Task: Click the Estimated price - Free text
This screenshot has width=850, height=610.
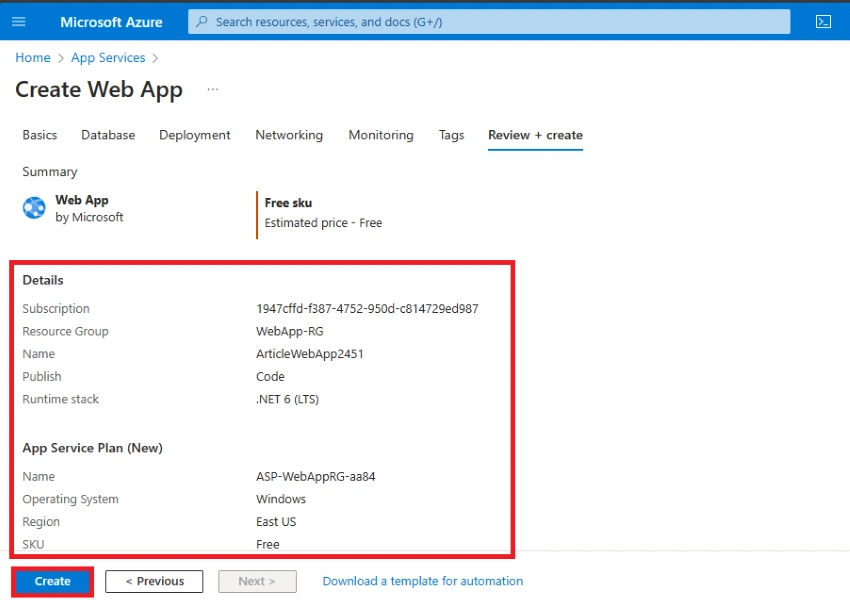Action: 323,223
